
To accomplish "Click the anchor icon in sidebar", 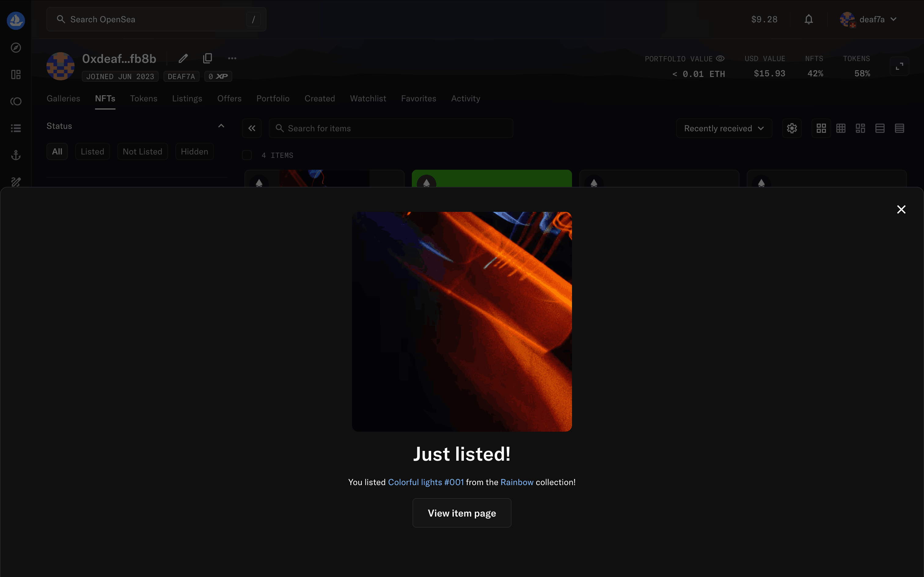I will pyautogui.click(x=16, y=155).
